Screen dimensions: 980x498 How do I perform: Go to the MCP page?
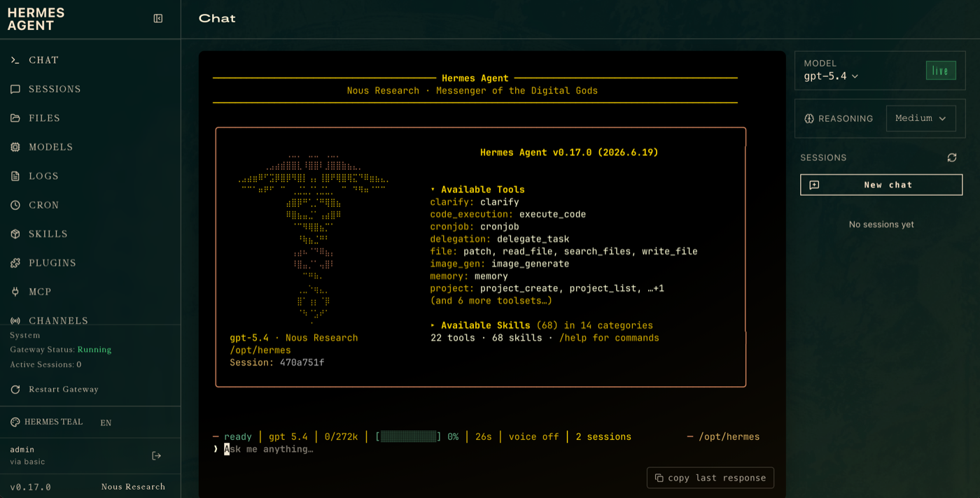[90, 292]
